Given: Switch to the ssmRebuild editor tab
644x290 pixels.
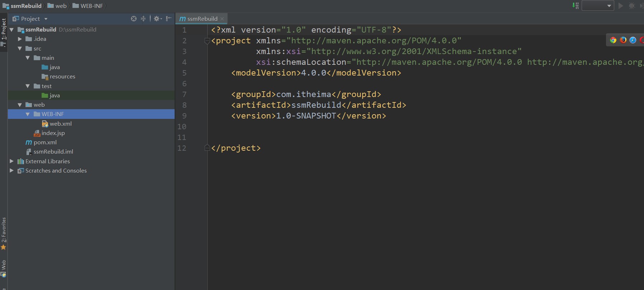Looking at the screenshot, I should click(202, 19).
